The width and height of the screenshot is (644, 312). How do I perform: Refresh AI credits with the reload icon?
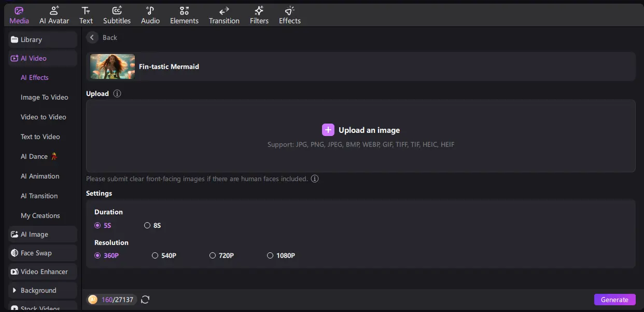click(x=145, y=300)
